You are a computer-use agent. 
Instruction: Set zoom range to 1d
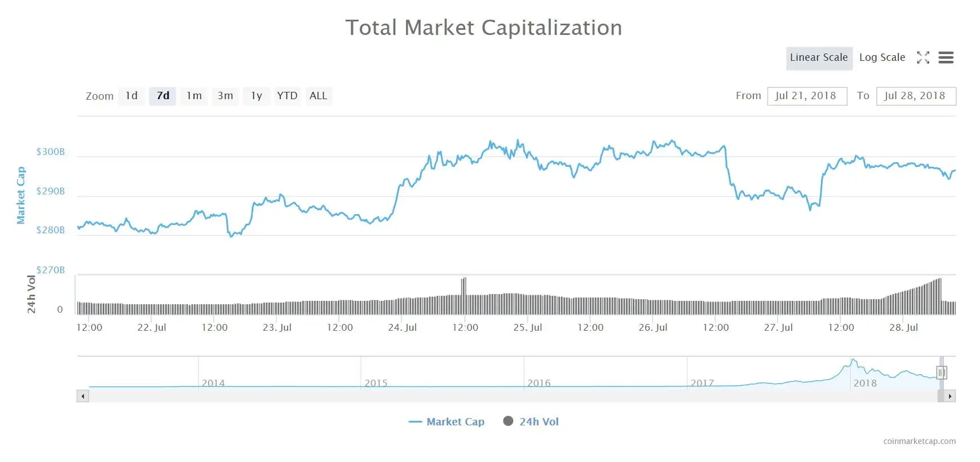(131, 96)
